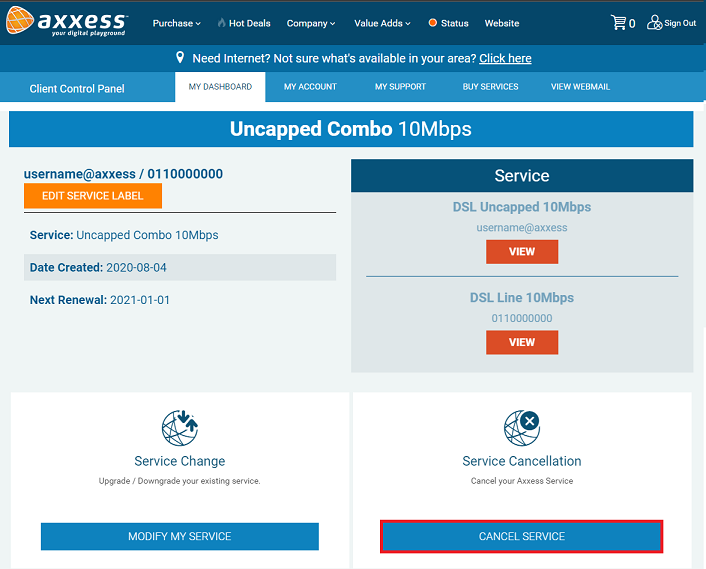
Task: Click the Hot Deals flame icon
Action: (x=222, y=23)
